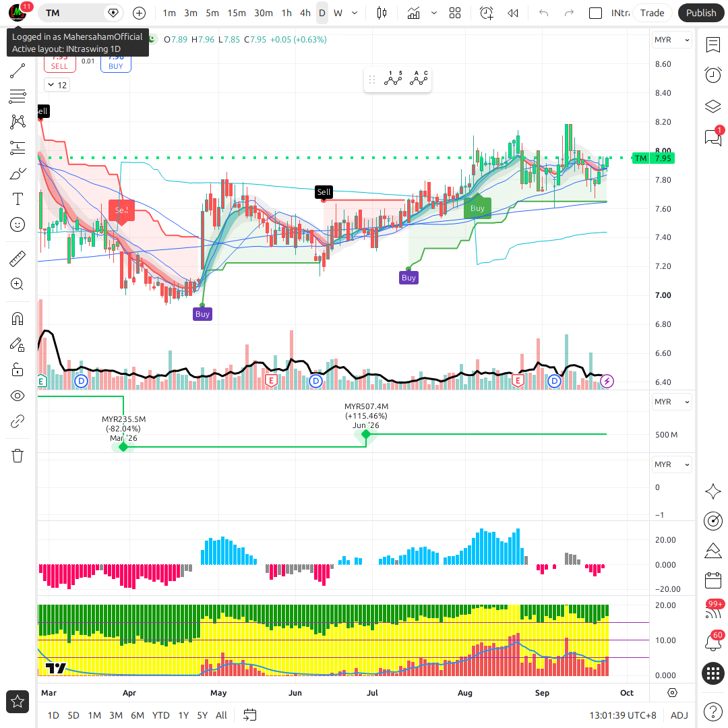Screen dimensions: 728x728
Task: Remove drawings with trash icon
Action: coord(17,456)
